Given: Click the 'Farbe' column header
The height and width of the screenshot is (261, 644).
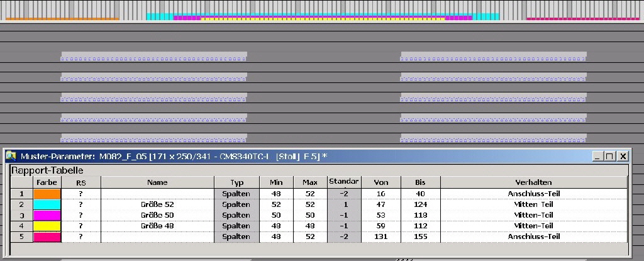Looking at the screenshot, I should pos(47,182).
